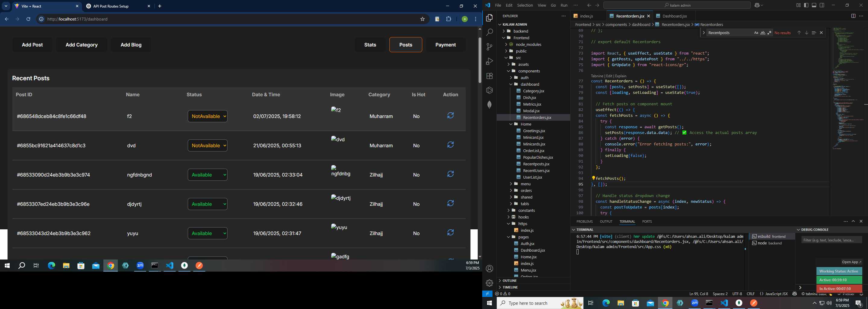Split the VS Code editor right

(x=853, y=16)
